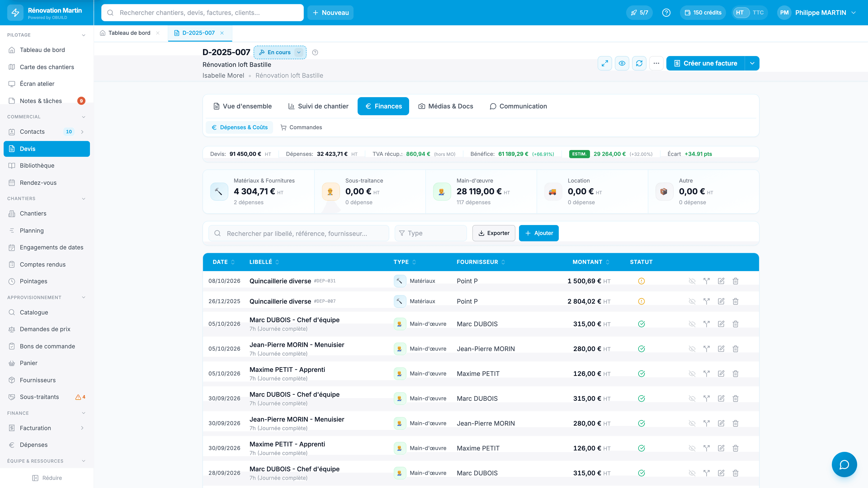Viewport: 868px width, 488px height.
Task: Expand the Créer une facture dropdown arrow
Action: 752,63
